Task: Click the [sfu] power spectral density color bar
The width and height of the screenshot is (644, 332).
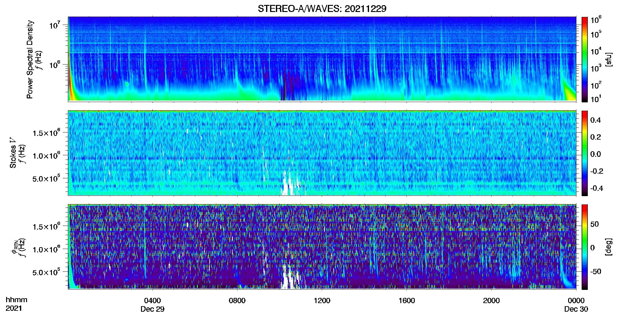Action: pyautogui.click(x=585, y=59)
